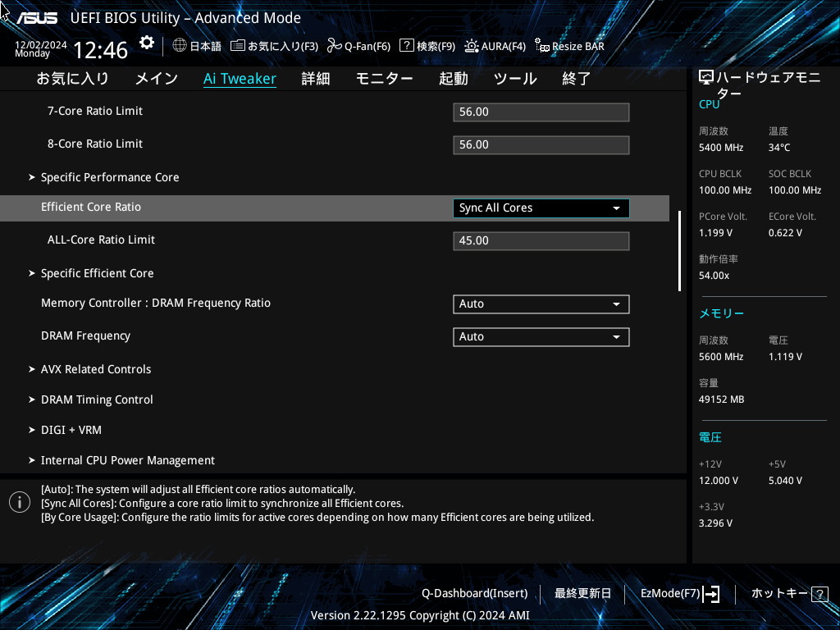Image resolution: width=840 pixels, height=630 pixels.
Task: Toggle Resize BAR icon
Action: click(x=541, y=46)
